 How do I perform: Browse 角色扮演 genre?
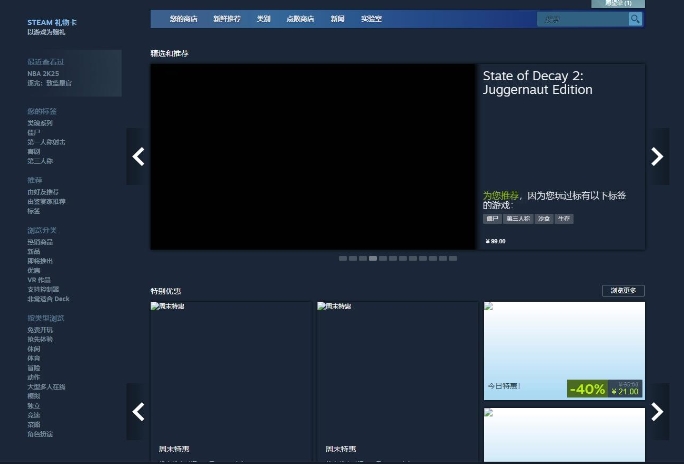click(x=40, y=434)
